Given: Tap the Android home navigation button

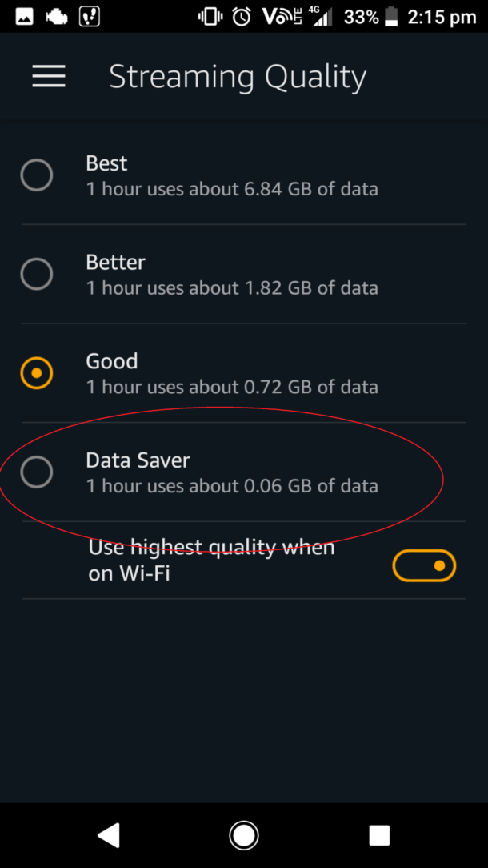Looking at the screenshot, I should [243, 835].
